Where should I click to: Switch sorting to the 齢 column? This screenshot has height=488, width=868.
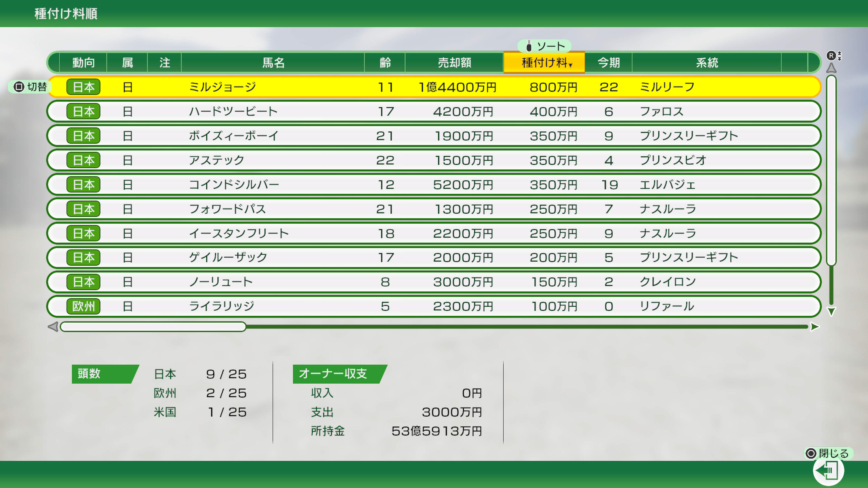[x=385, y=62]
